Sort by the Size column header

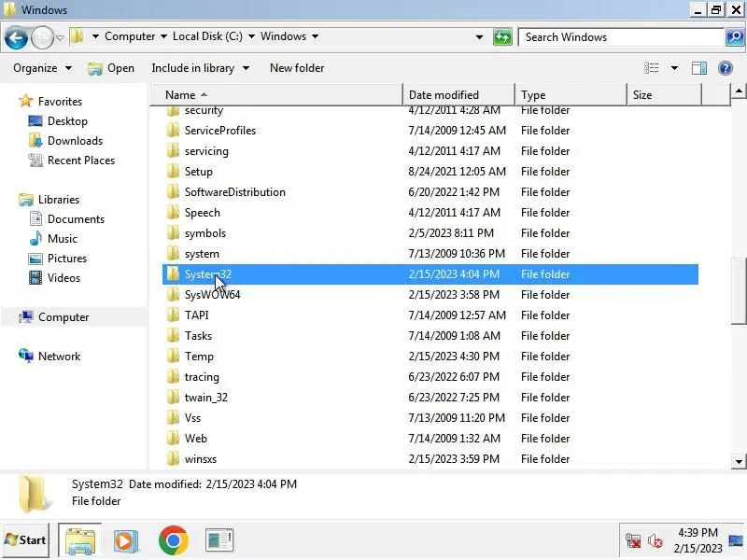coord(664,95)
